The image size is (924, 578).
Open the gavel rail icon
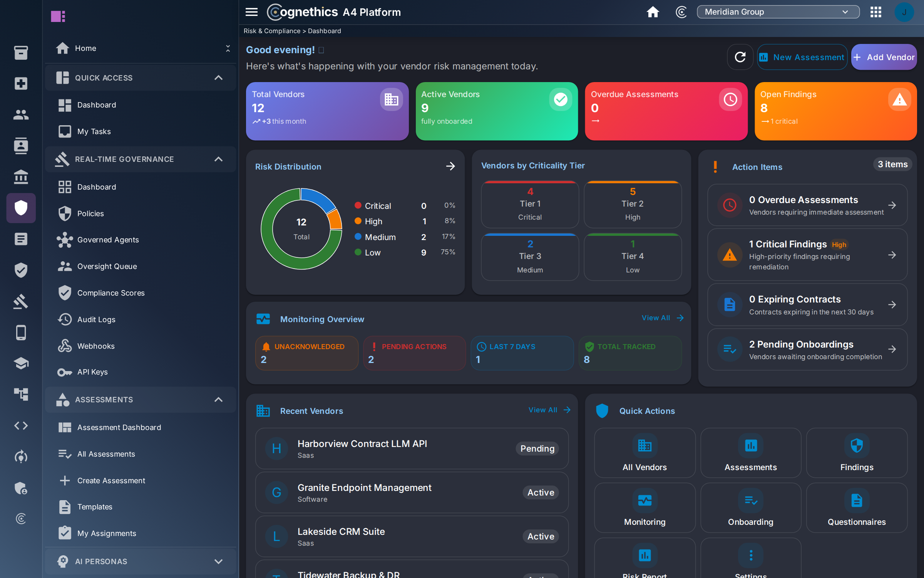[x=21, y=301]
